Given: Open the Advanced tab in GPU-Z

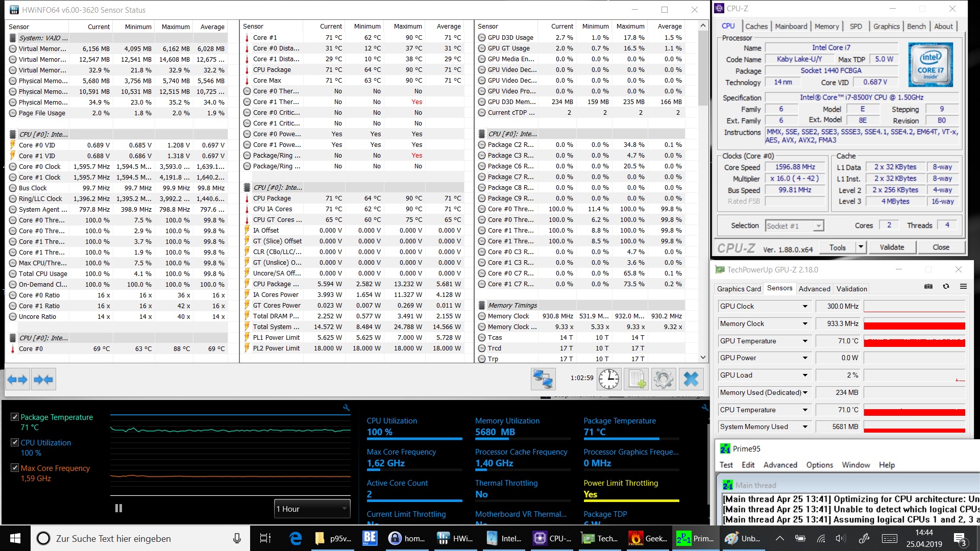Looking at the screenshot, I should (814, 289).
